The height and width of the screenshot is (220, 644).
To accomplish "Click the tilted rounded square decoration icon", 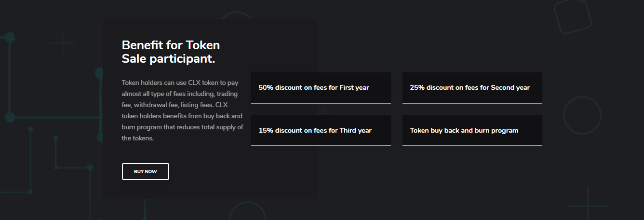I will tap(572, 16).
